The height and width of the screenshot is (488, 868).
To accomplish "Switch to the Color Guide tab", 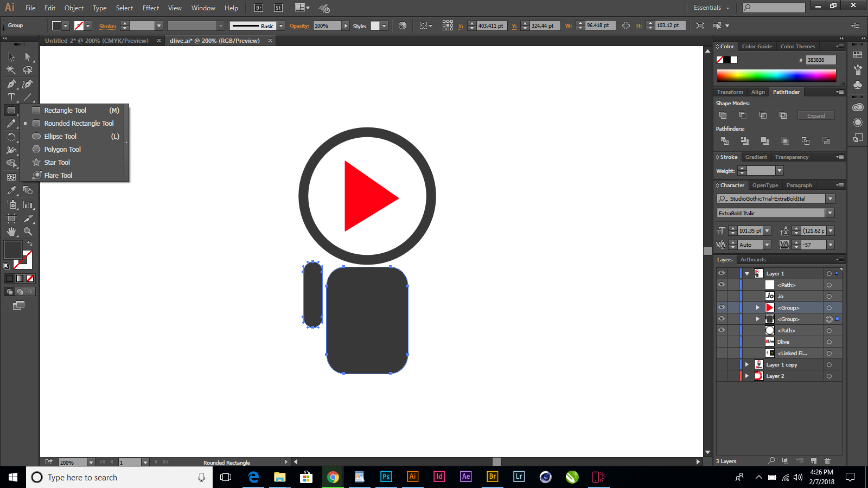I will point(757,46).
